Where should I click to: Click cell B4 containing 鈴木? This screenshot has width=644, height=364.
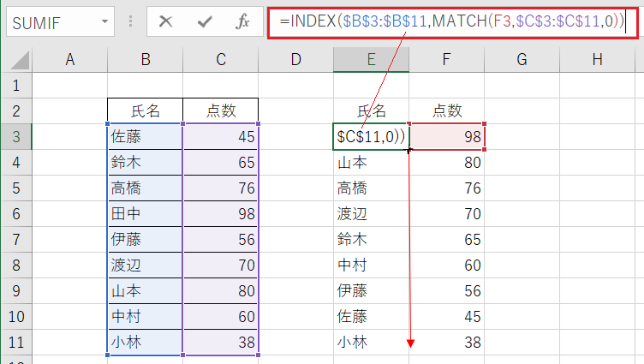146,162
